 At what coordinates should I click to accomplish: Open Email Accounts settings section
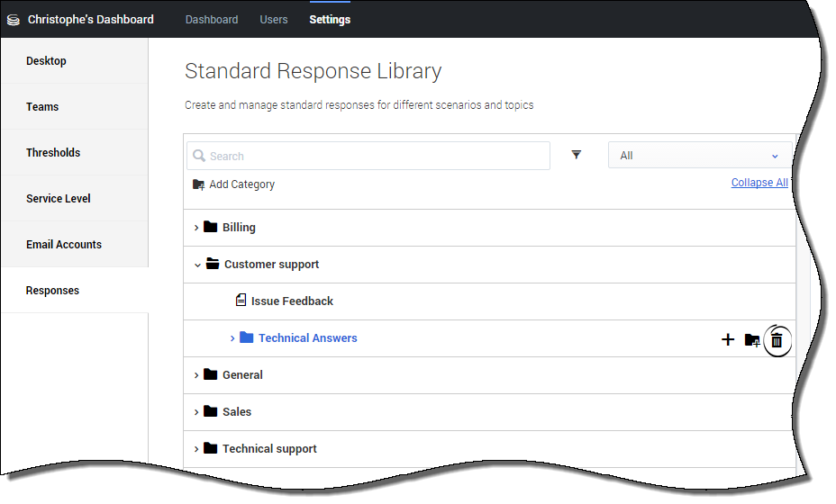click(x=64, y=245)
